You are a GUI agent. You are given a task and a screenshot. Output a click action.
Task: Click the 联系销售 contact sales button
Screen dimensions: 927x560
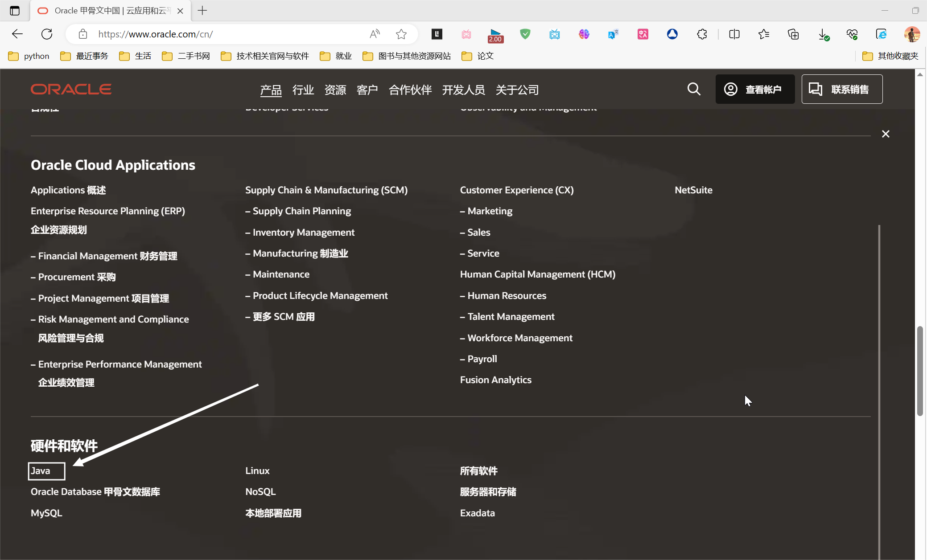coord(842,89)
